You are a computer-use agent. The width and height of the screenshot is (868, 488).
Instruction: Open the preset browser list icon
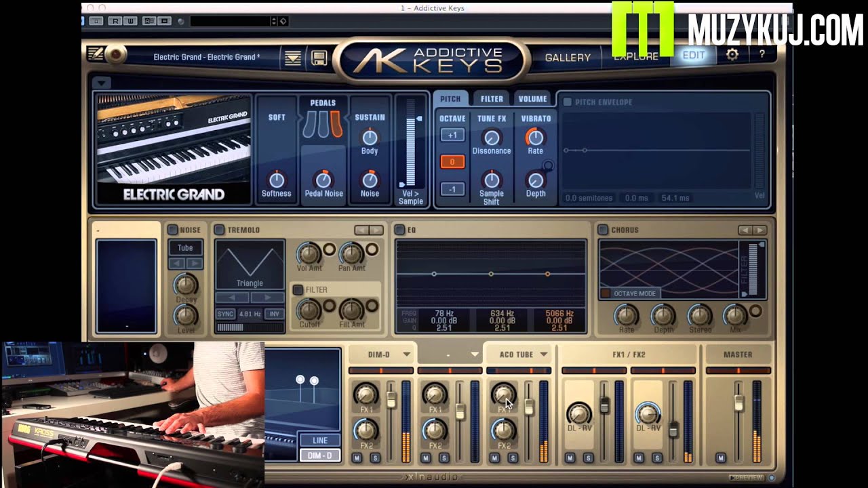293,58
